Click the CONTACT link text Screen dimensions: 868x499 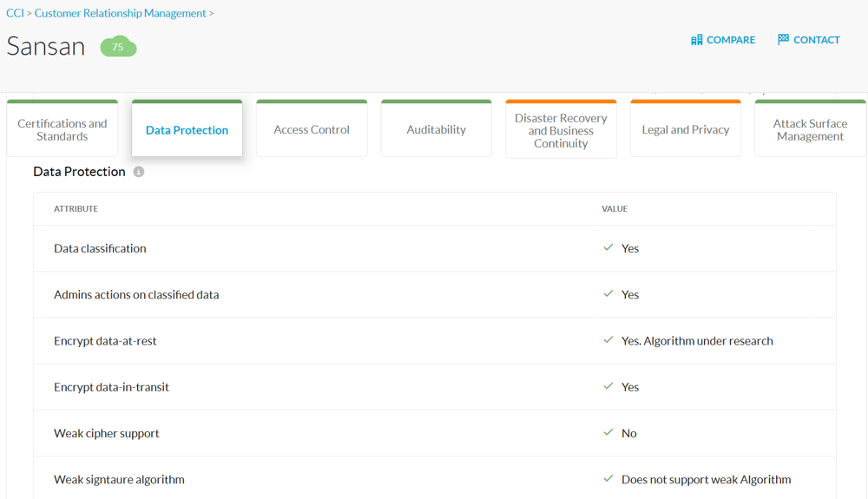[x=817, y=40]
